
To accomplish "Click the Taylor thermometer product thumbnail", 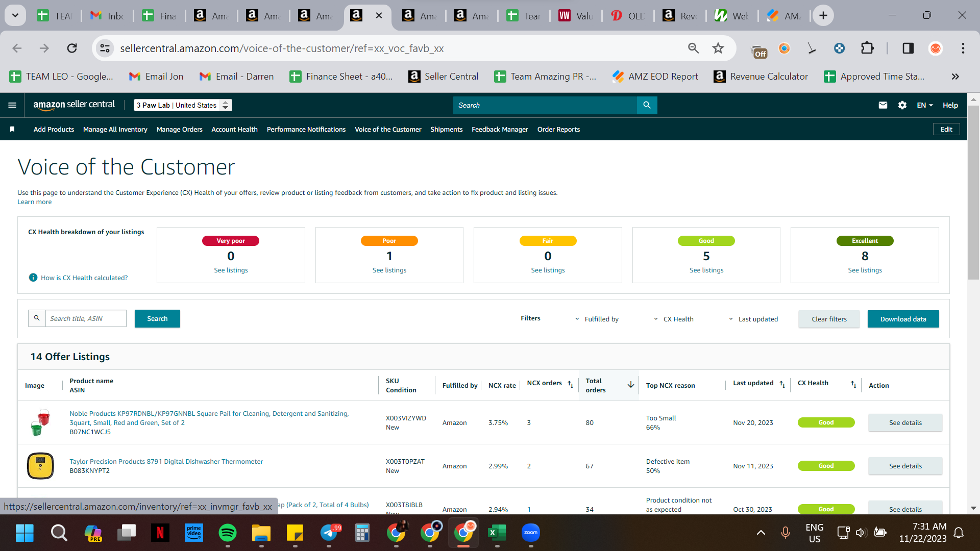I will click(40, 466).
